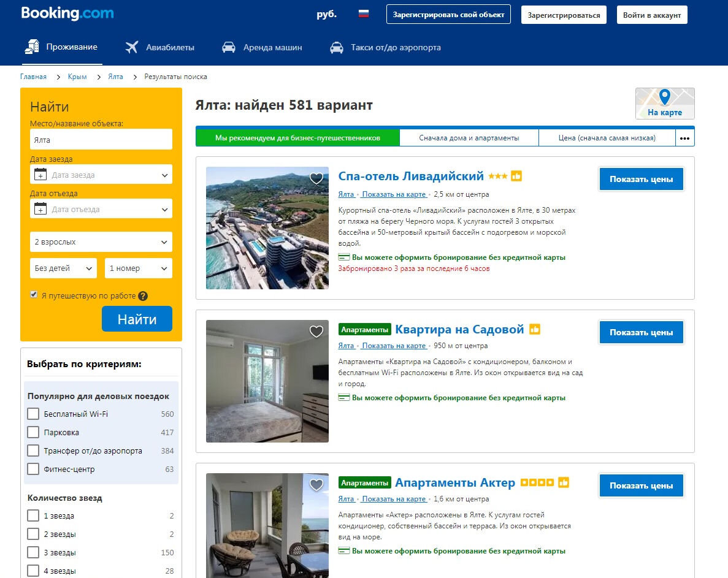Open the Дата отъезда dropdown
This screenshot has width=728, height=578.
click(101, 209)
